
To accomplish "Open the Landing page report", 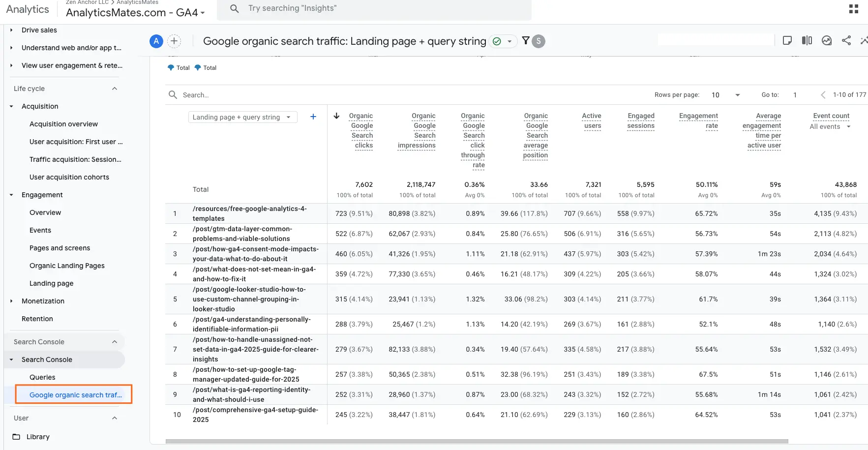I will (52, 283).
